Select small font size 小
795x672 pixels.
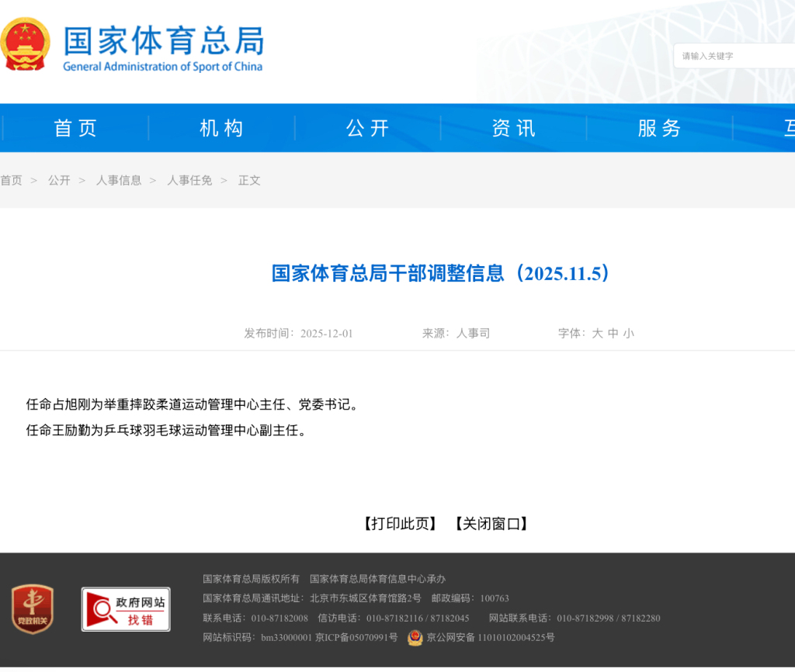(628, 333)
